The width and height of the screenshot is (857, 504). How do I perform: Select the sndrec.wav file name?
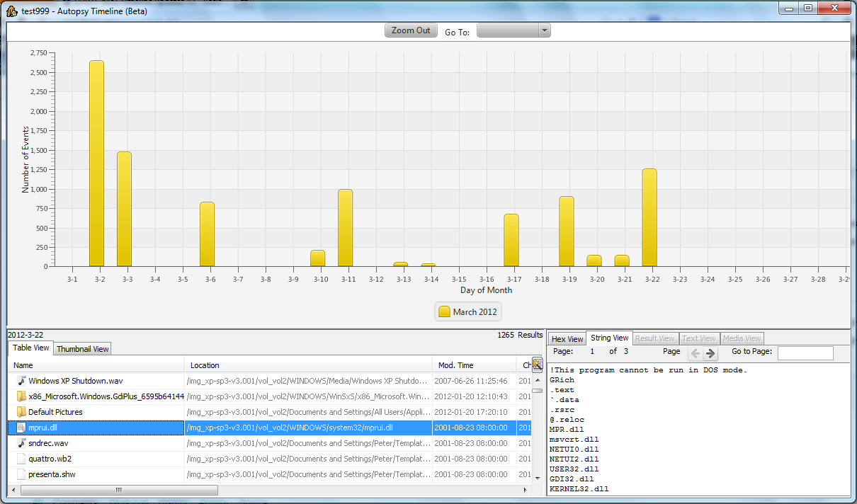tap(48, 443)
